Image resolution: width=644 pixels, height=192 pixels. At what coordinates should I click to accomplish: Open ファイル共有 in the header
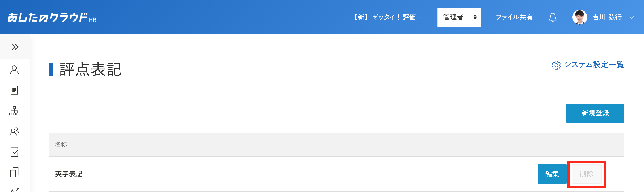point(514,17)
